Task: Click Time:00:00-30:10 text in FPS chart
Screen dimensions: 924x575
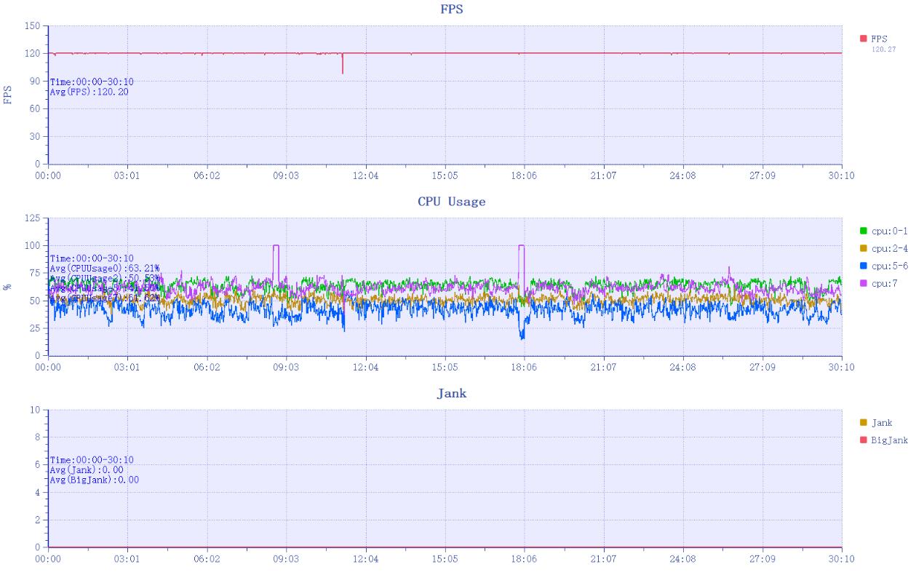Action: 92,82
